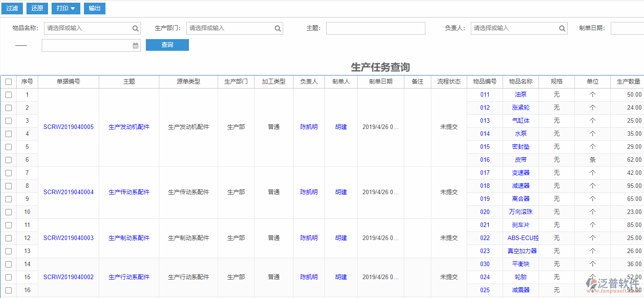Viewport: 644px width, 298px height.
Task: Click the 还原 toolbar button
Action: 37,9
